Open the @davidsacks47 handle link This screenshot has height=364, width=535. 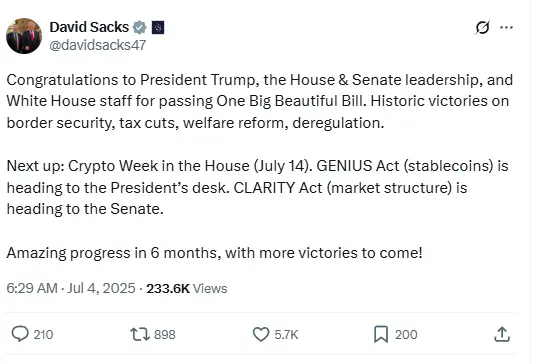click(98, 45)
